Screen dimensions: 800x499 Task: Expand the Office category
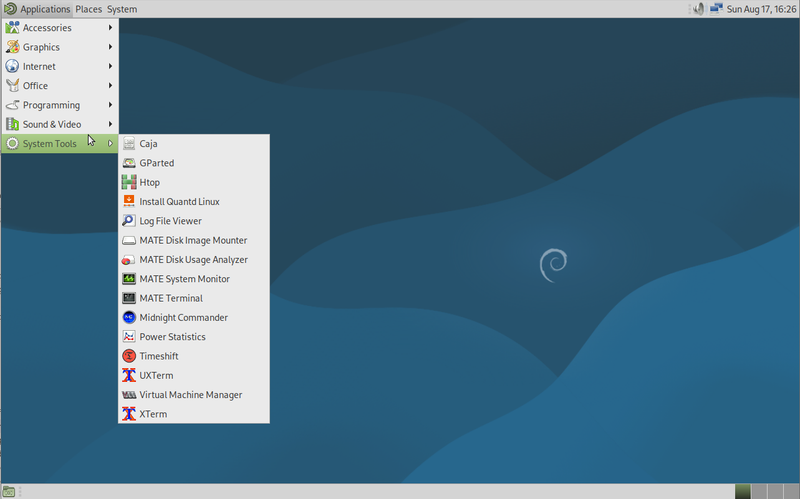[x=60, y=86]
